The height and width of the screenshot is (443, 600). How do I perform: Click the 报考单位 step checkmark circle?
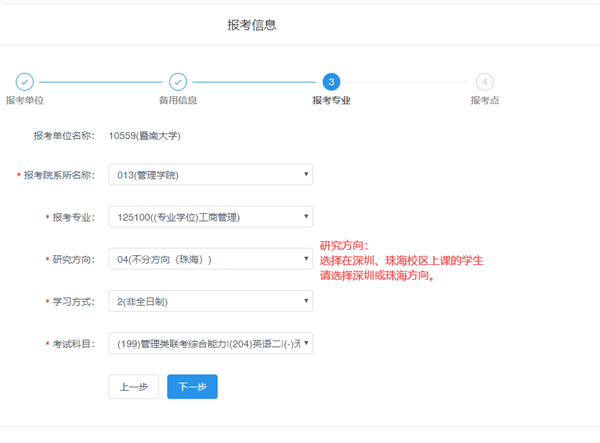pos(24,82)
